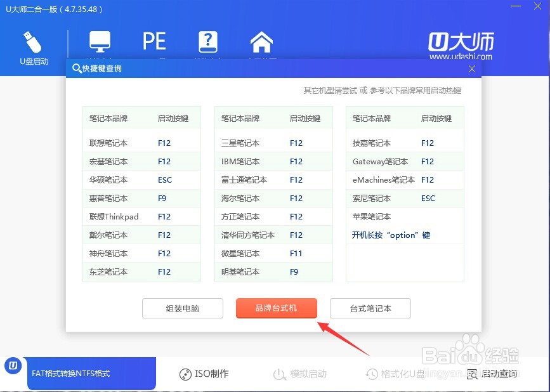Click the www.udashi.com website text

click(x=461, y=56)
